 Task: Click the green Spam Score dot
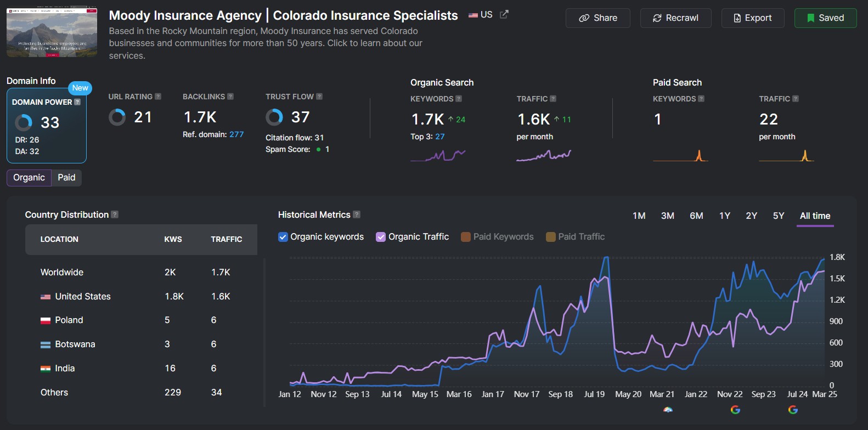(x=318, y=149)
